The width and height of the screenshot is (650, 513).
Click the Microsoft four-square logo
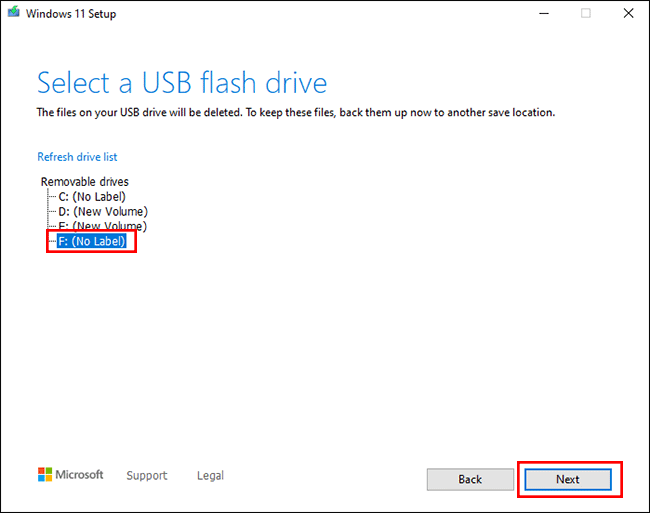pyautogui.click(x=45, y=475)
